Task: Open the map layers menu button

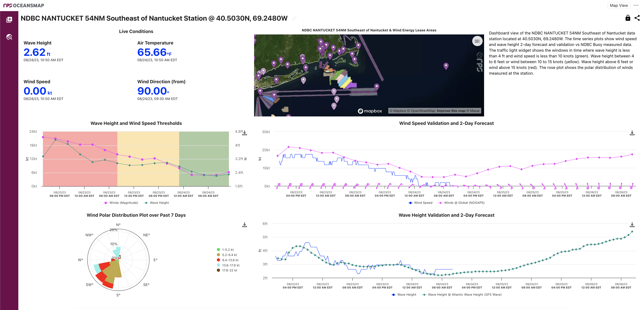Action: coord(477,41)
